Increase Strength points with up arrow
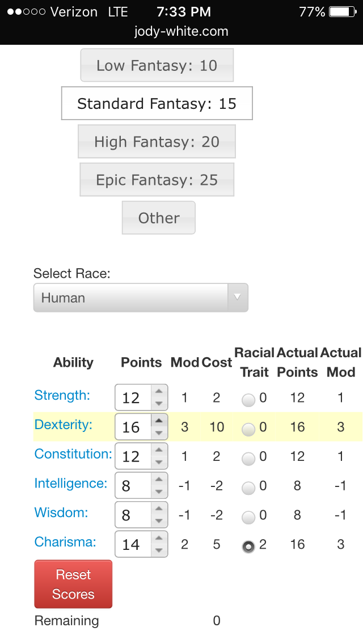This screenshot has width=363, height=644. [159, 391]
